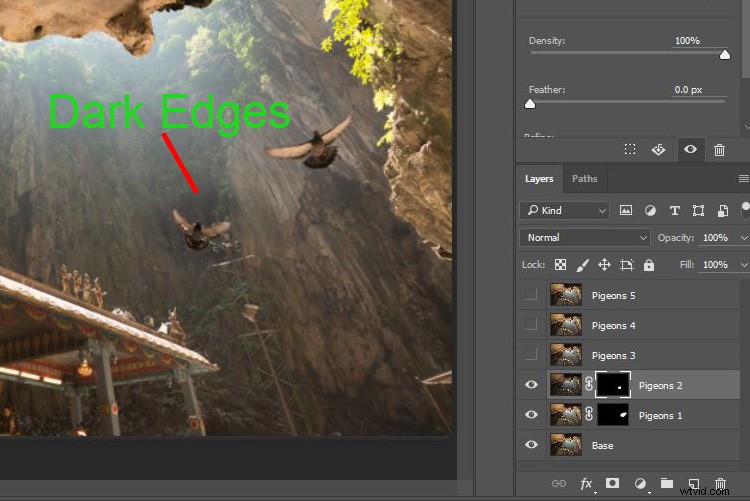Click the Feather slider handle

tap(530, 104)
